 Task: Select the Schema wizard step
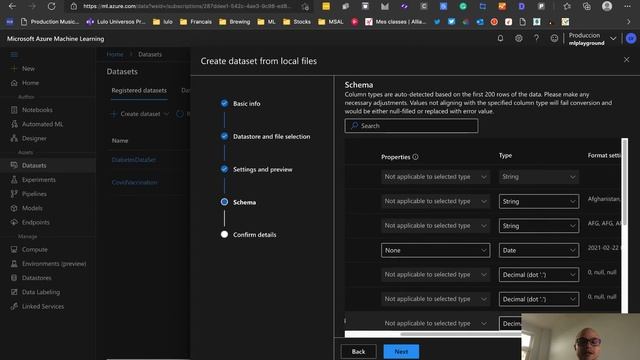(244, 202)
